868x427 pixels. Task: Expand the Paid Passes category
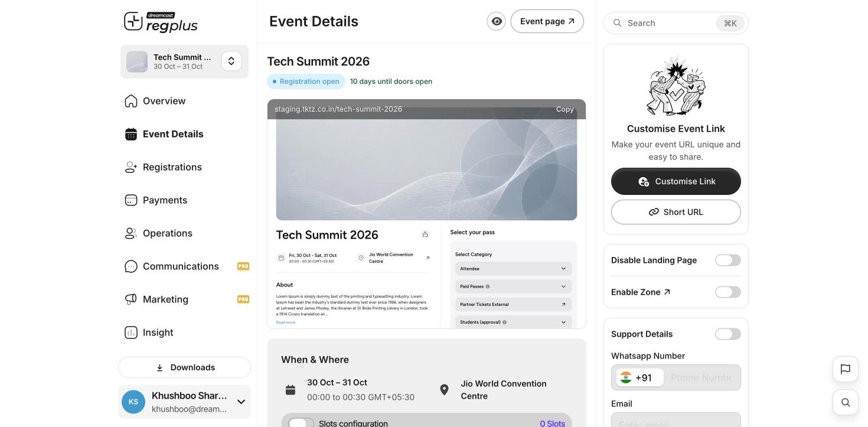[x=514, y=286]
